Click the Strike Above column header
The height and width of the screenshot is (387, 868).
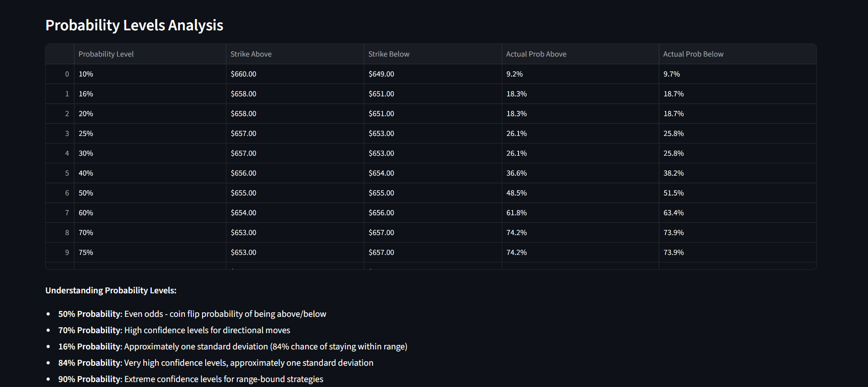[x=251, y=54]
